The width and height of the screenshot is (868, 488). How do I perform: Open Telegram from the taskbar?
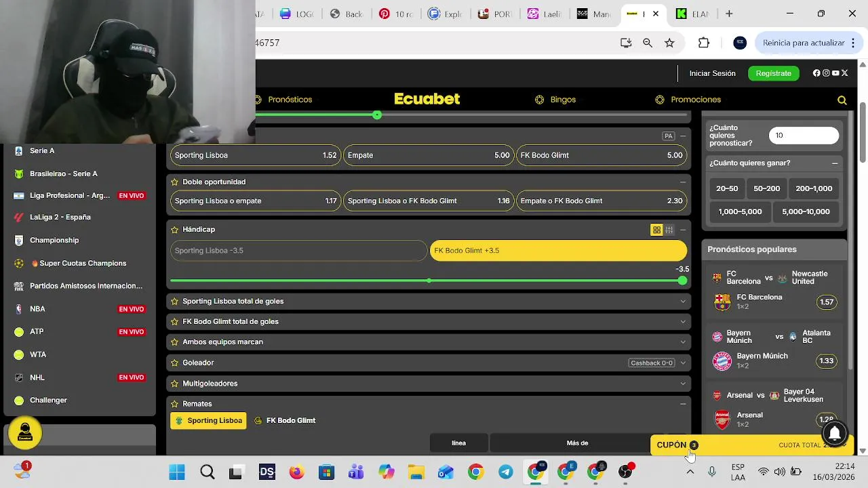pyautogui.click(x=506, y=472)
